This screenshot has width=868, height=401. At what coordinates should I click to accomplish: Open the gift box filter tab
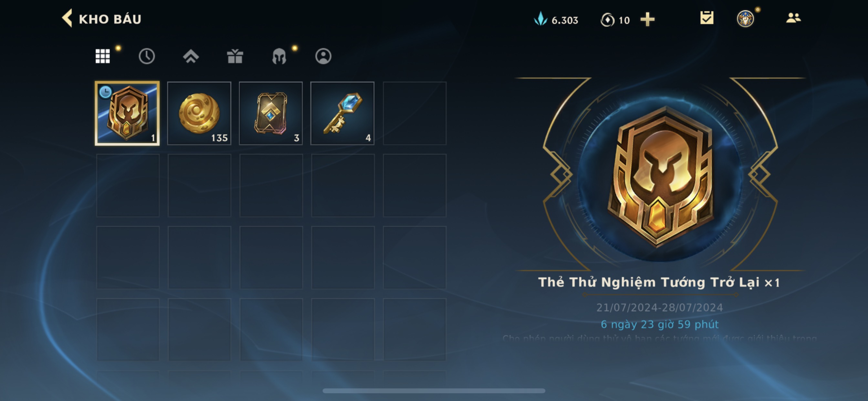235,56
